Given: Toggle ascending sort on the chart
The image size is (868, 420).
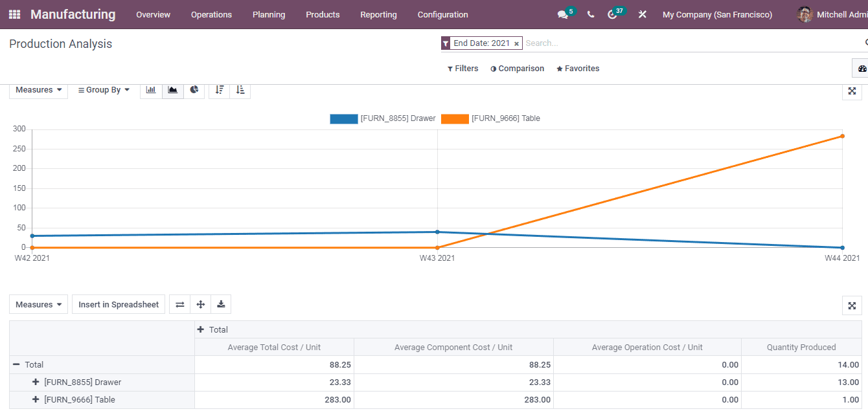Looking at the screenshot, I should [x=240, y=91].
